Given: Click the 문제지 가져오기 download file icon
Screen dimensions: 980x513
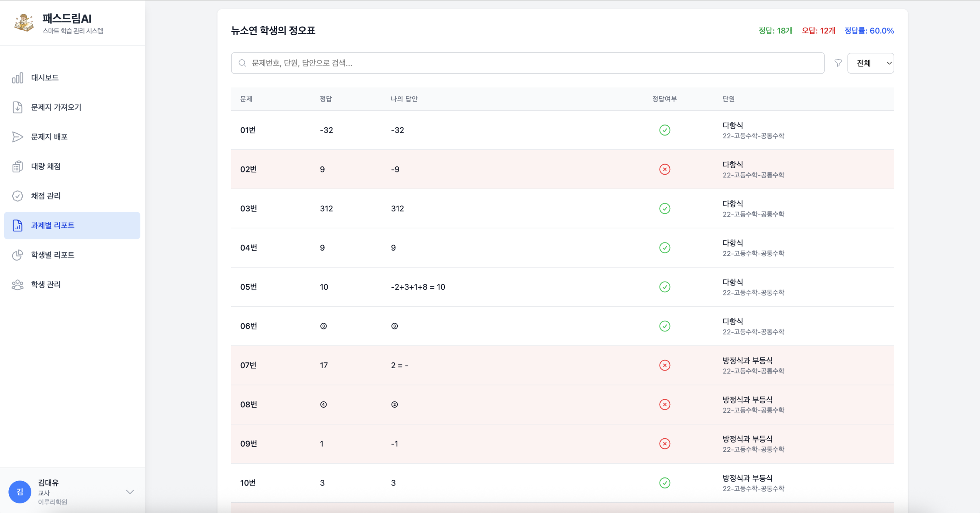Looking at the screenshot, I should click(x=18, y=107).
